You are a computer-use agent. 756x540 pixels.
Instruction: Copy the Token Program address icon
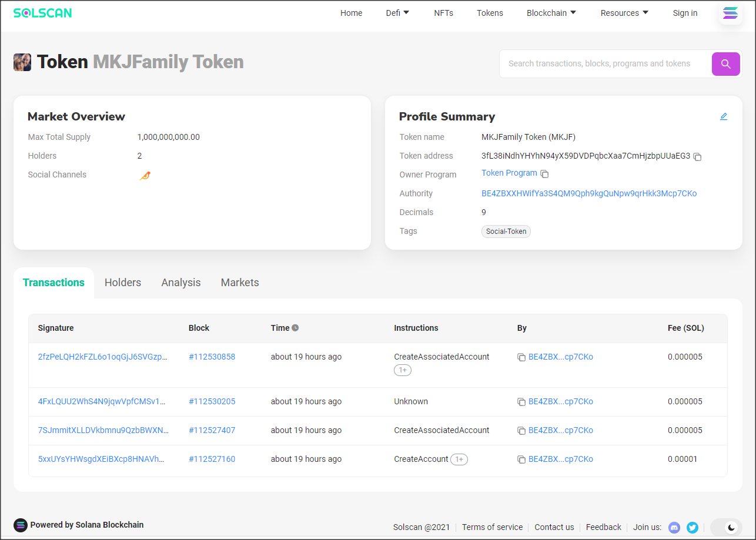click(x=544, y=173)
